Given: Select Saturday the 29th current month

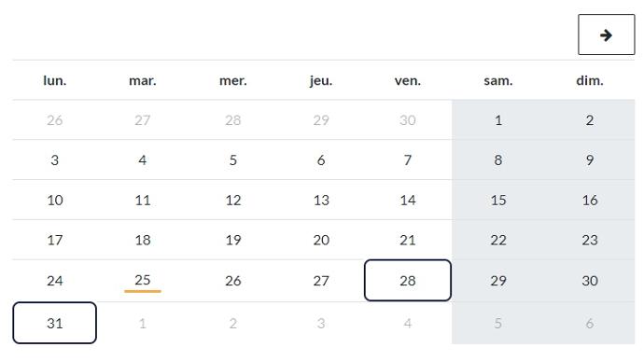Looking at the screenshot, I should tap(498, 280).
